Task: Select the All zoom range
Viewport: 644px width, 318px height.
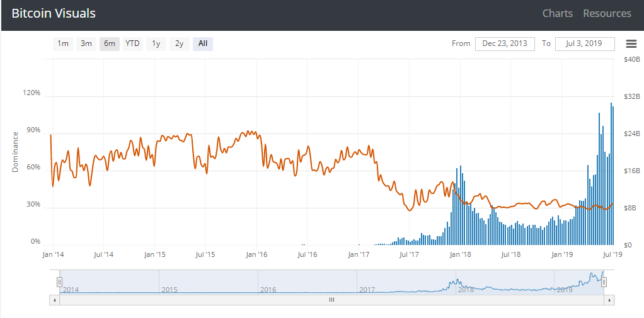Action: point(203,43)
